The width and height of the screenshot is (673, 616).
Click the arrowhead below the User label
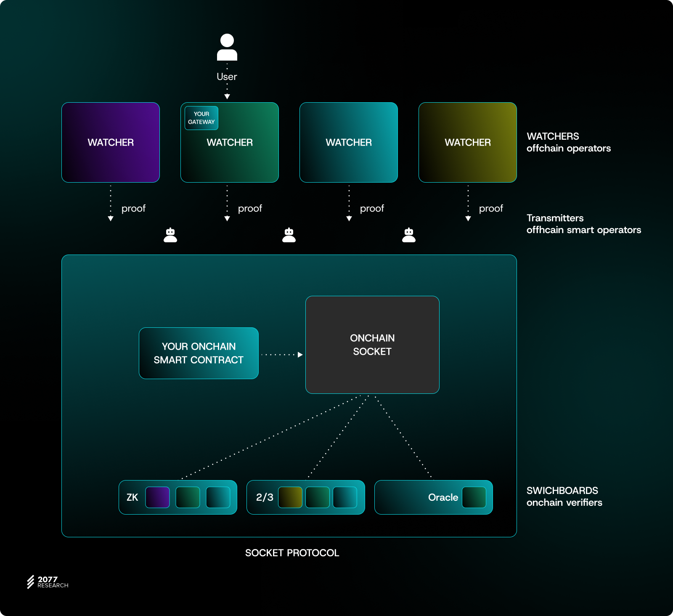pos(227,96)
